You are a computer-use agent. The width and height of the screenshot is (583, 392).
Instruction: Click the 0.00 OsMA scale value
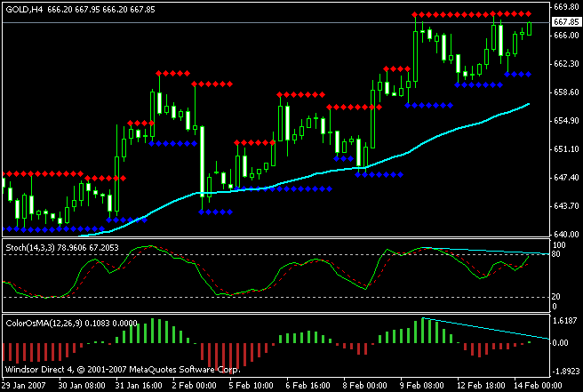click(x=560, y=343)
